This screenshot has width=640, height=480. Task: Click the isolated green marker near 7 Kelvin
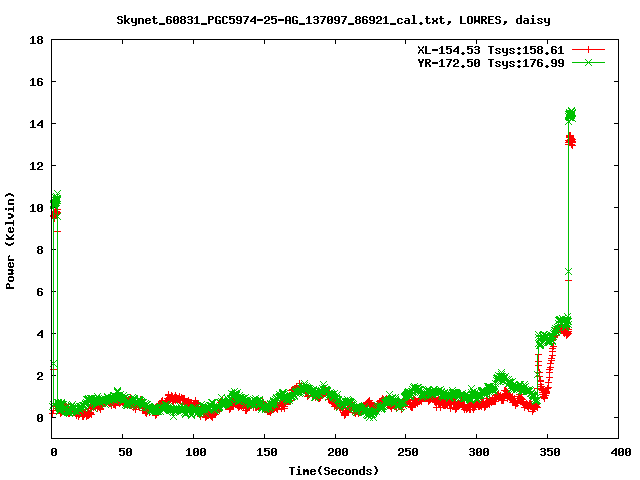click(568, 272)
